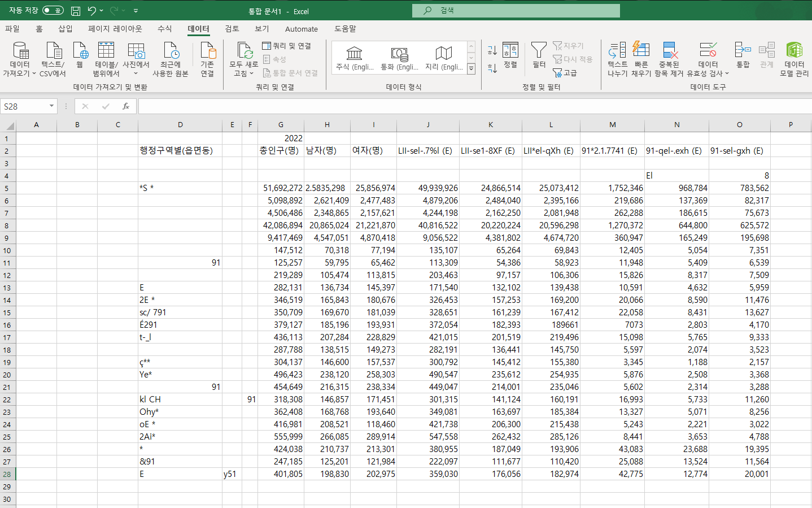Select column G header
Image resolution: width=812 pixels, height=508 pixels.
(281, 125)
